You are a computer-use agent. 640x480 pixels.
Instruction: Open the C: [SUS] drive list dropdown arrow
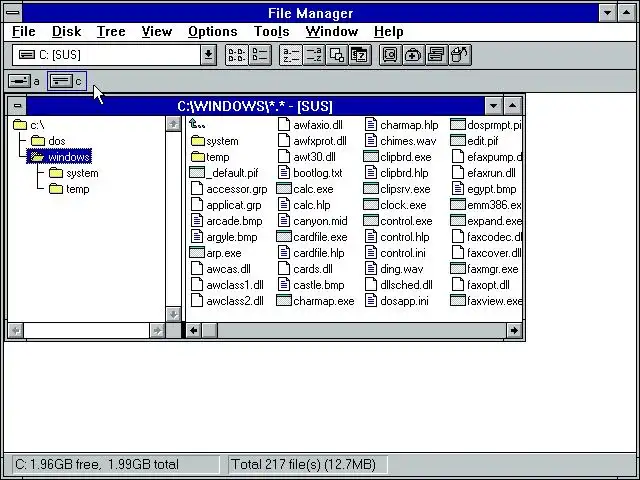click(x=208, y=55)
